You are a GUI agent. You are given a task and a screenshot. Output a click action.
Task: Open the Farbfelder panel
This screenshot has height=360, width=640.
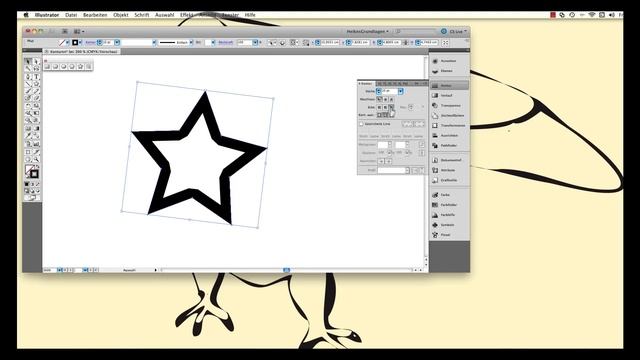coord(449,204)
